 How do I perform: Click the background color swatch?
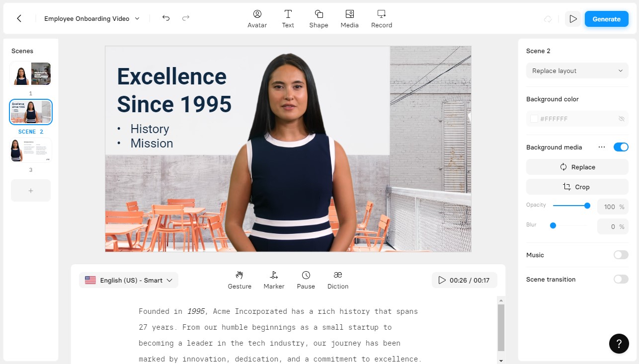(x=534, y=119)
